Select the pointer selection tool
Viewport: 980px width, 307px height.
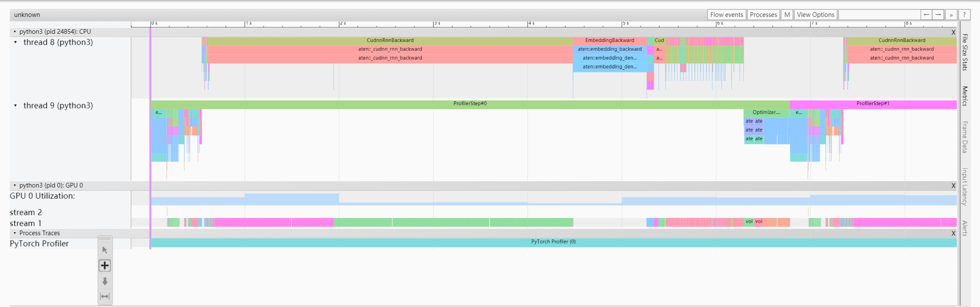pyautogui.click(x=105, y=250)
